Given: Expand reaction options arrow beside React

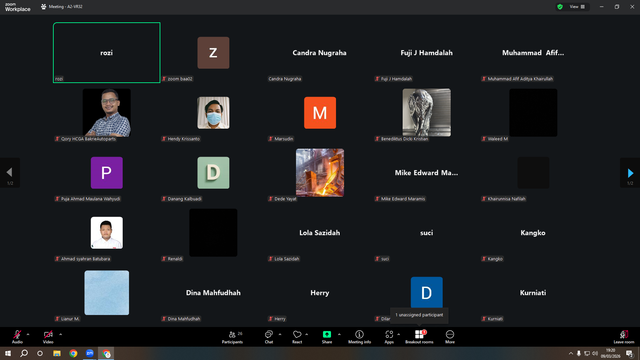Looking at the screenshot, I should point(307,334).
